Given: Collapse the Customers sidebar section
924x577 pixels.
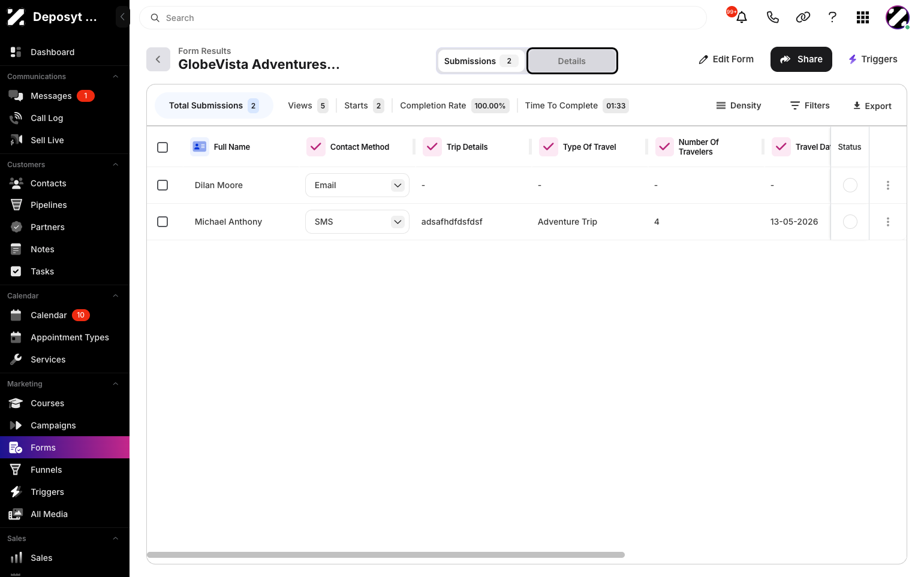Looking at the screenshot, I should click(x=116, y=165).
